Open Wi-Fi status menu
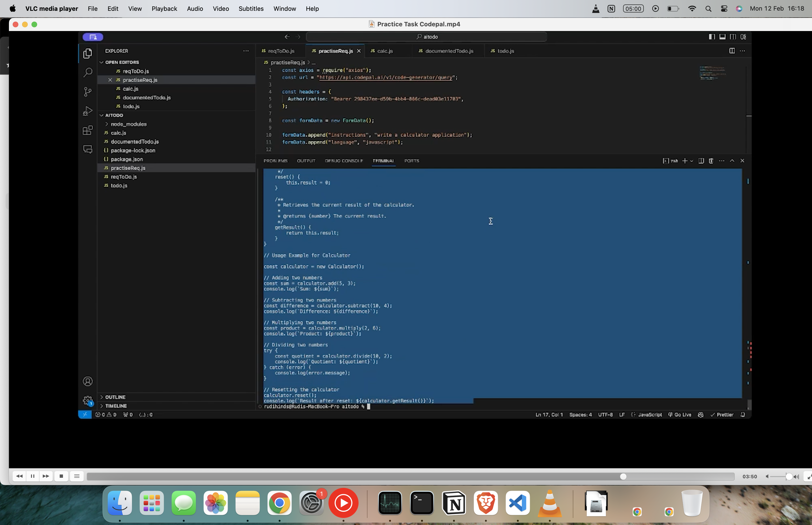Viewport: 812px width, 525px height. point(692,8)
